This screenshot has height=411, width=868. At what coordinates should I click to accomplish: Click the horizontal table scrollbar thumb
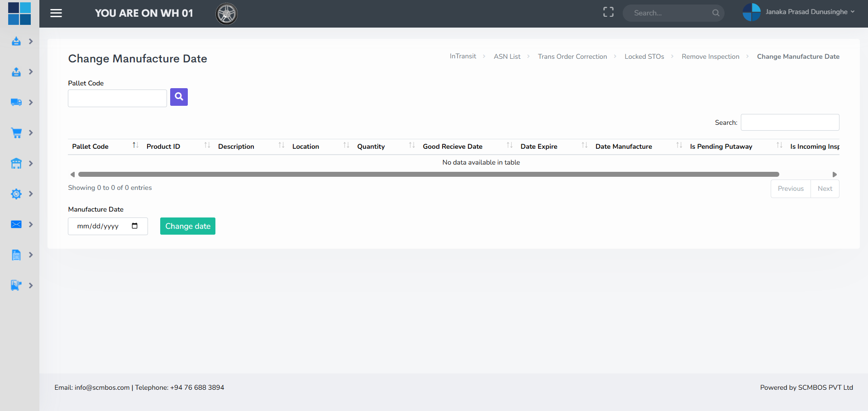(429, 174)
